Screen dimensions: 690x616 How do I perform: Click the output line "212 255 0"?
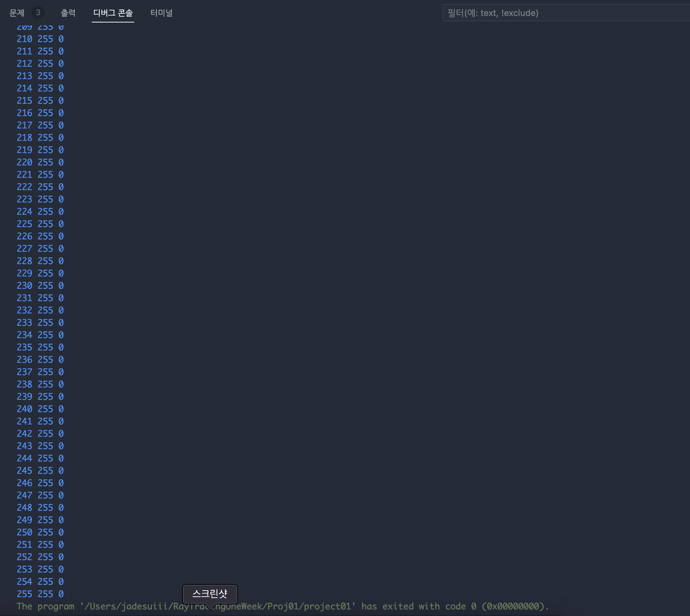pyautogui.click(x=40, y=63)
